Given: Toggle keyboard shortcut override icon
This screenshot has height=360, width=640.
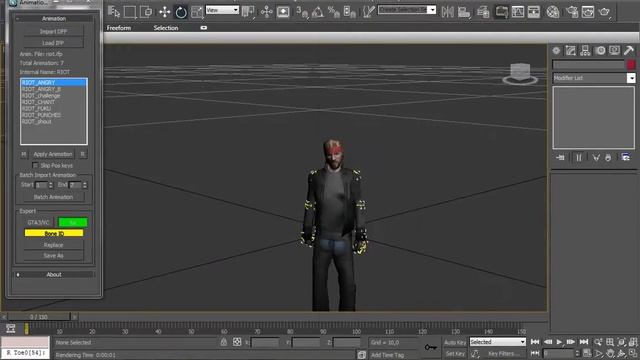Looking at the screenshot, I should (x=283, y=12).
